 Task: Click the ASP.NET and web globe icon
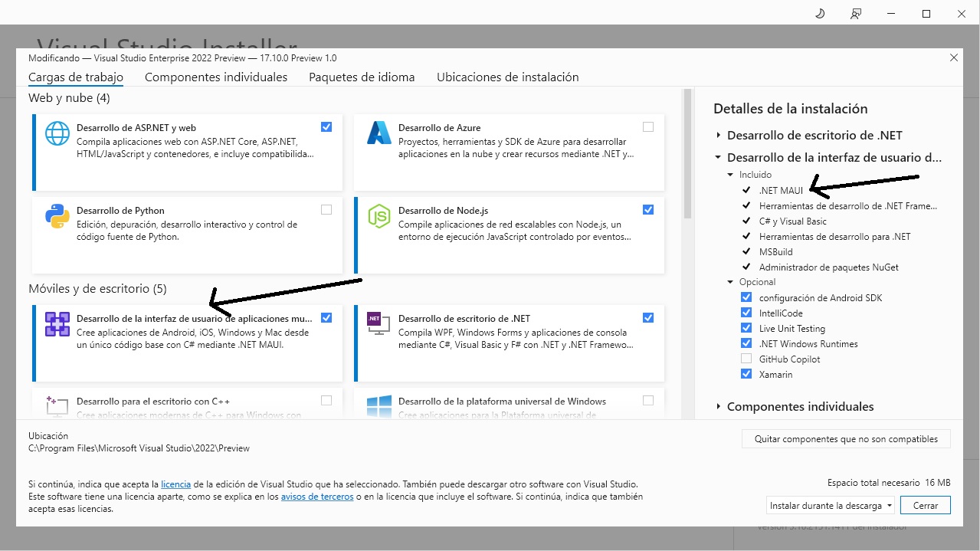[x=57, y=133]
